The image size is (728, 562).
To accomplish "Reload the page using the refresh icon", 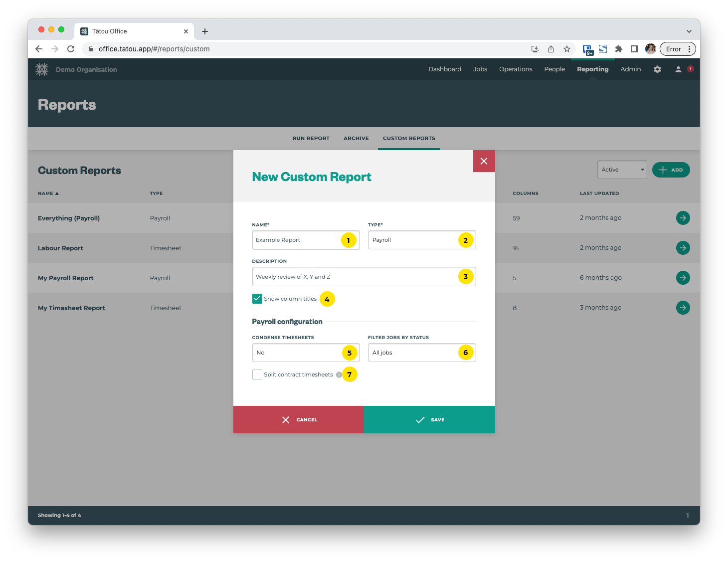I will [x=71, y=49].
